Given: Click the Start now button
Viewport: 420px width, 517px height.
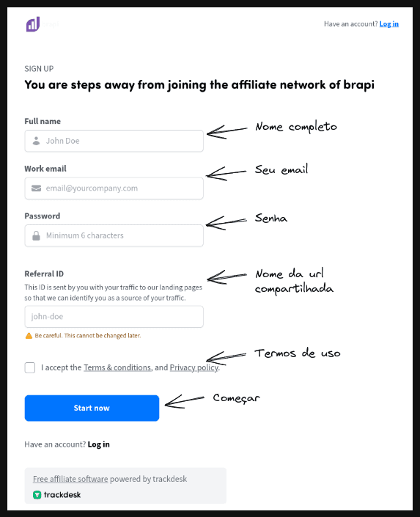Looking at the screenshot, I should pyautogui.click(x=92, y=408).
